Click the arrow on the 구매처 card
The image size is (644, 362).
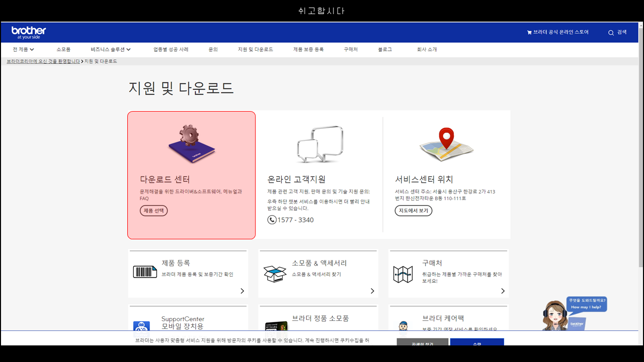point(503,291)
